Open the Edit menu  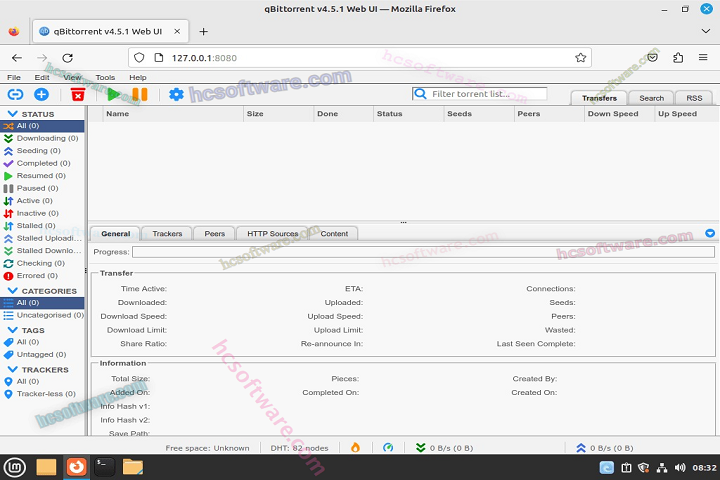42,77
